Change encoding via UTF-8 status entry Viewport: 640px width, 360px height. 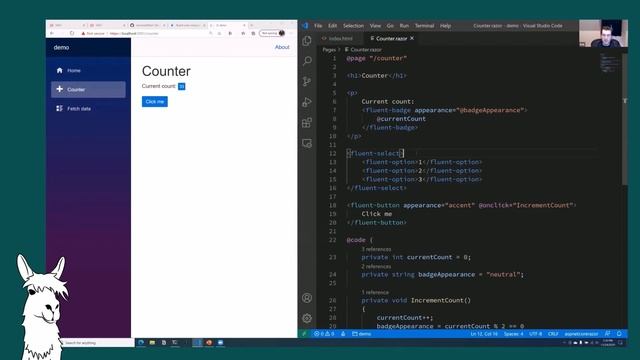pyautogui.click(x=536, y=334)
